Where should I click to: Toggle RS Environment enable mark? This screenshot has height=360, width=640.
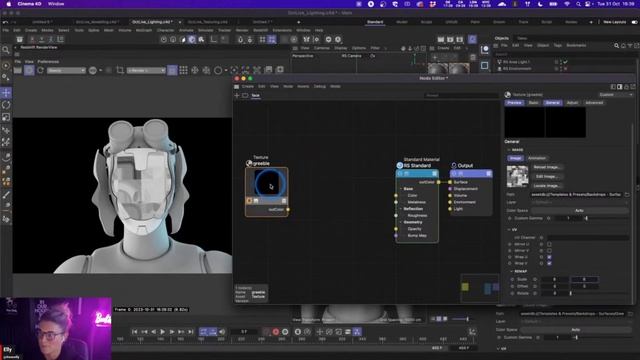[x=565, y=69]
